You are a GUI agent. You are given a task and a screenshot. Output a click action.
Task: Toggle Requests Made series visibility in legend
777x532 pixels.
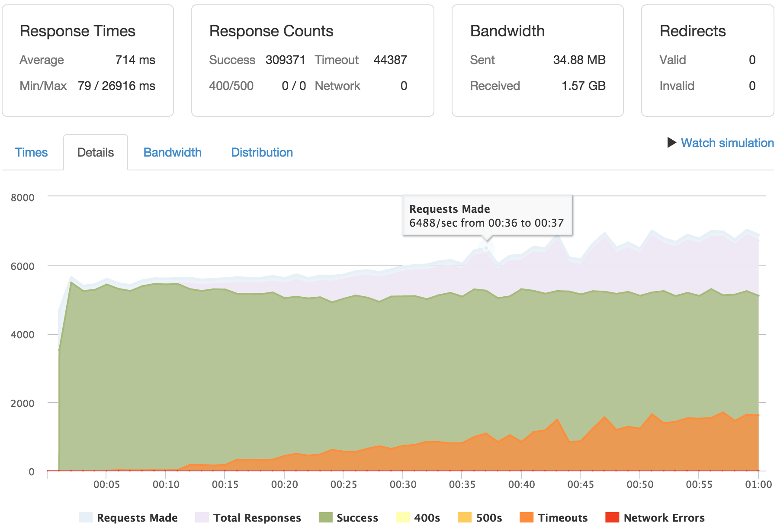click(136, 517)
